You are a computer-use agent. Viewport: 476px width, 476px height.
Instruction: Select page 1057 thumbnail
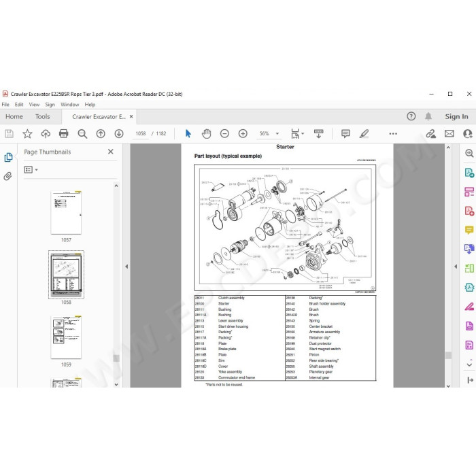66,212
